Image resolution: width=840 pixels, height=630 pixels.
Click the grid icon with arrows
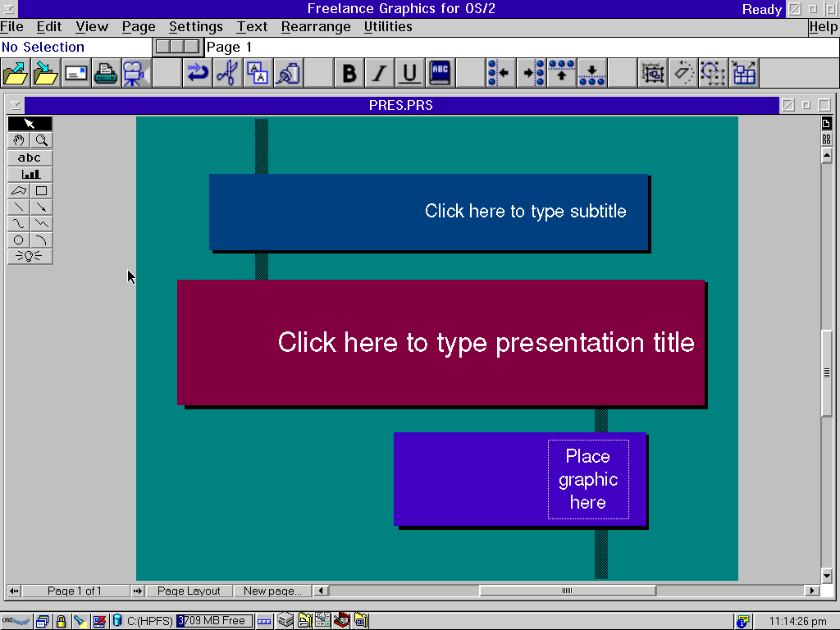tap(743, 73)
